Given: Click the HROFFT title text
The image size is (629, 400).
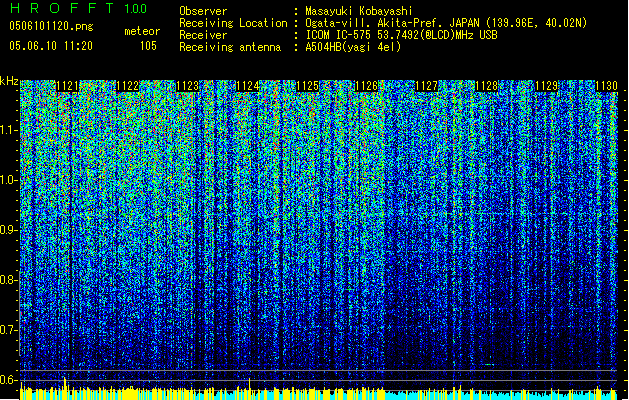Looking at the screenshot, I should coord(58,9).
